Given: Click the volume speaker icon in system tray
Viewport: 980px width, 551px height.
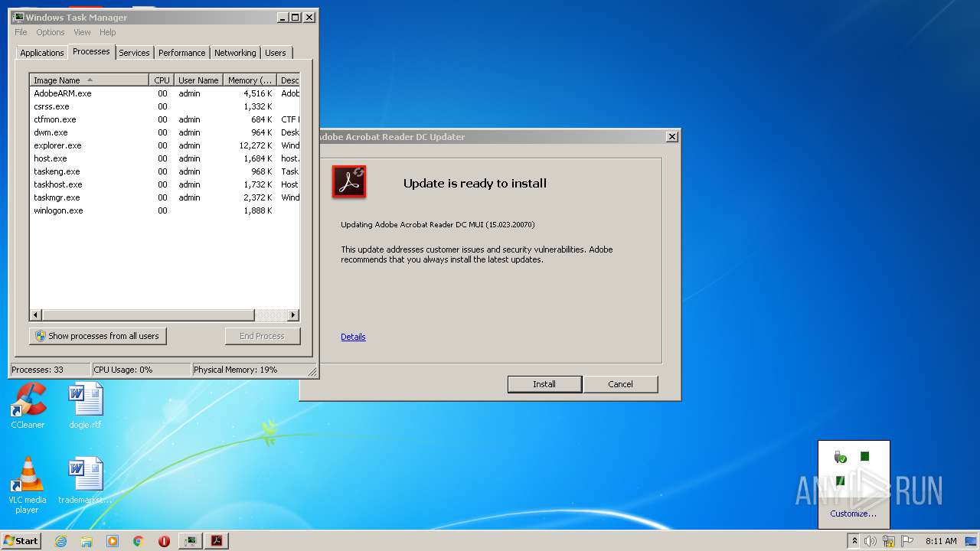Looking at the screenshot, I should [x=871, y=541].
